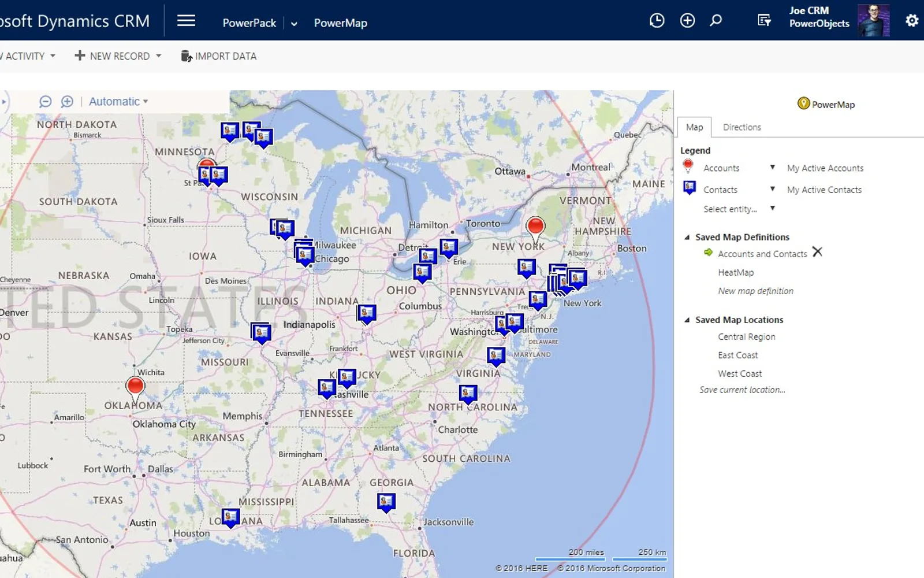
Task: Switch to the Map tab
Action: [694, 127]
